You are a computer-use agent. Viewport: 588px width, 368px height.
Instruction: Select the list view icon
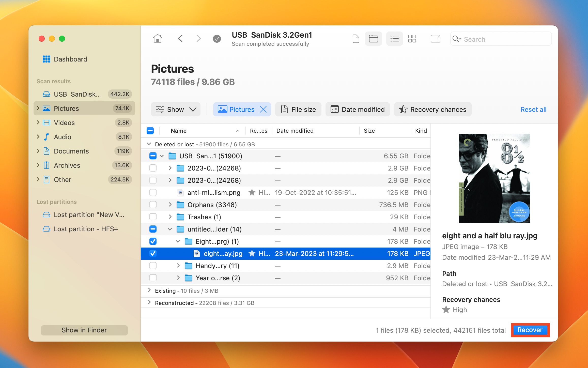pyautogui.click(x=394, y=38)
